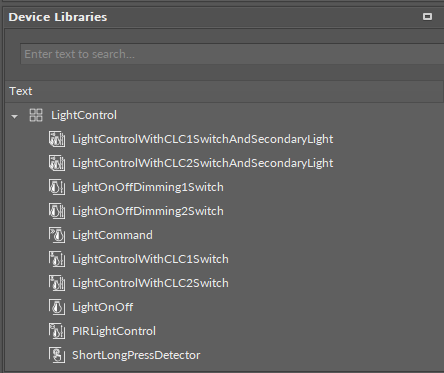Click icon beside LightControlWithCLC2SwitchAndSecondaryLight
Screen dimensions: 444x373
click(57, 163)
